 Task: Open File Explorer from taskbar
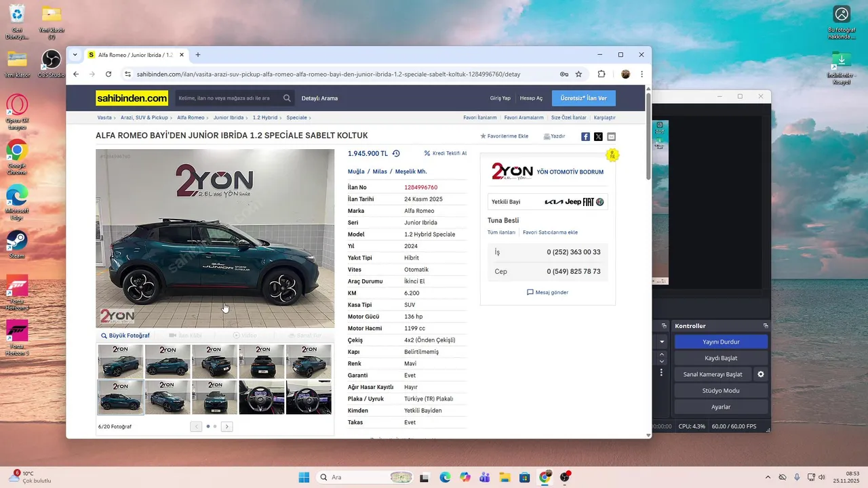pos(505,477)
